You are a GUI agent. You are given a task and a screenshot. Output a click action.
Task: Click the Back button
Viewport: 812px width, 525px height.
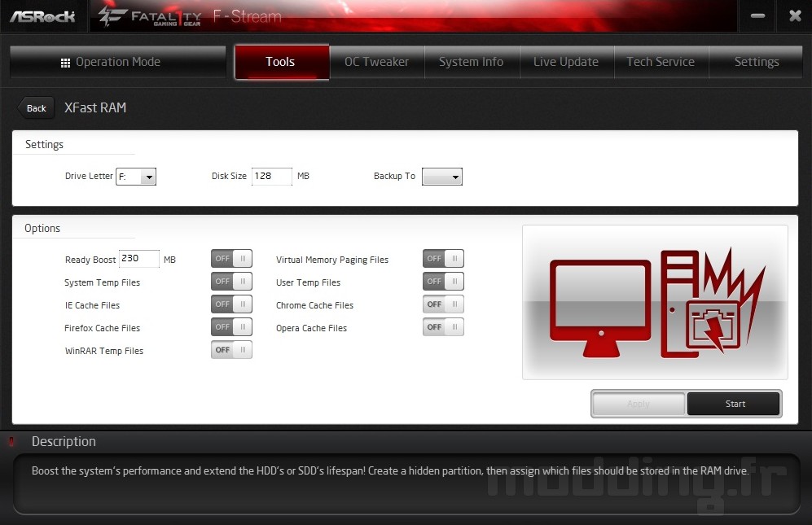coord(36,108)
